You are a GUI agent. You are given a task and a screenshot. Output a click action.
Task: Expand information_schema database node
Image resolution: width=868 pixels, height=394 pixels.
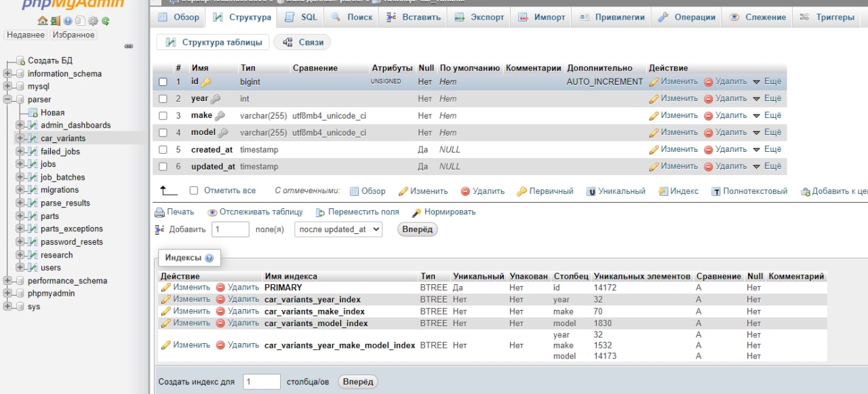8,74
